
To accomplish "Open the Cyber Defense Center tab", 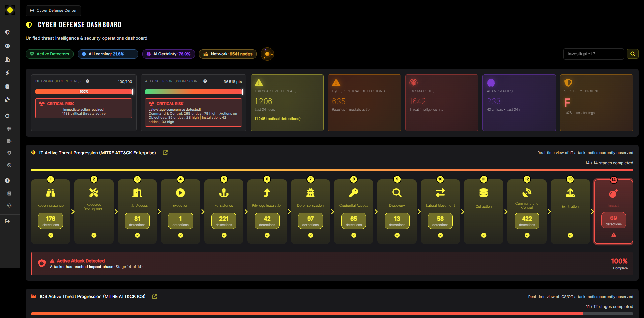I will pos(53,11).
